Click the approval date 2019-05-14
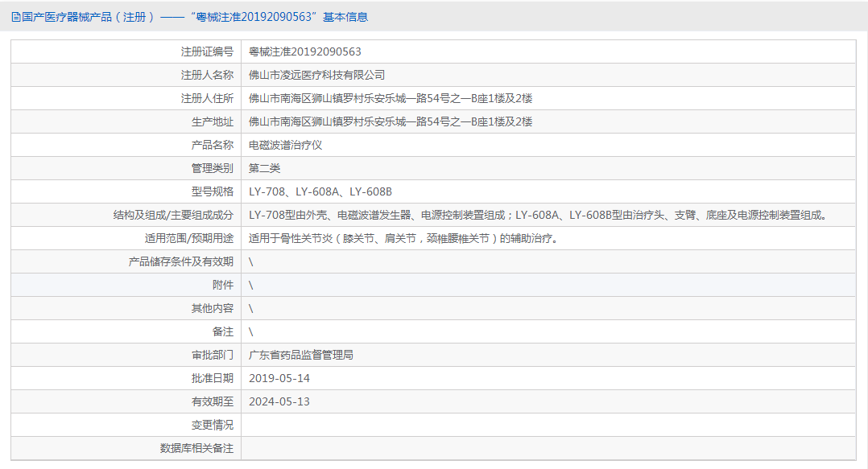Image resolution: width=868 pixels, height=469 pixels. point(279,378)
